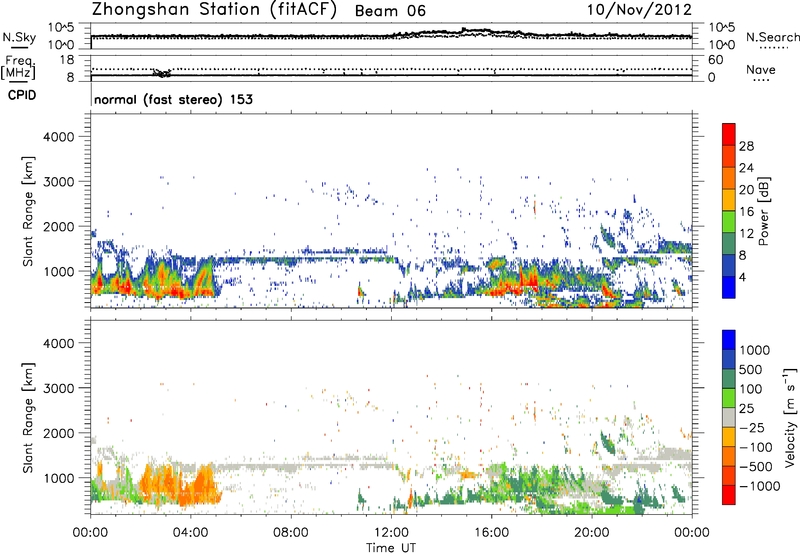The width and height of the screenshot is (800, 554).
Task: Click the Nave axis value '60'
Action: coord(715,60)
